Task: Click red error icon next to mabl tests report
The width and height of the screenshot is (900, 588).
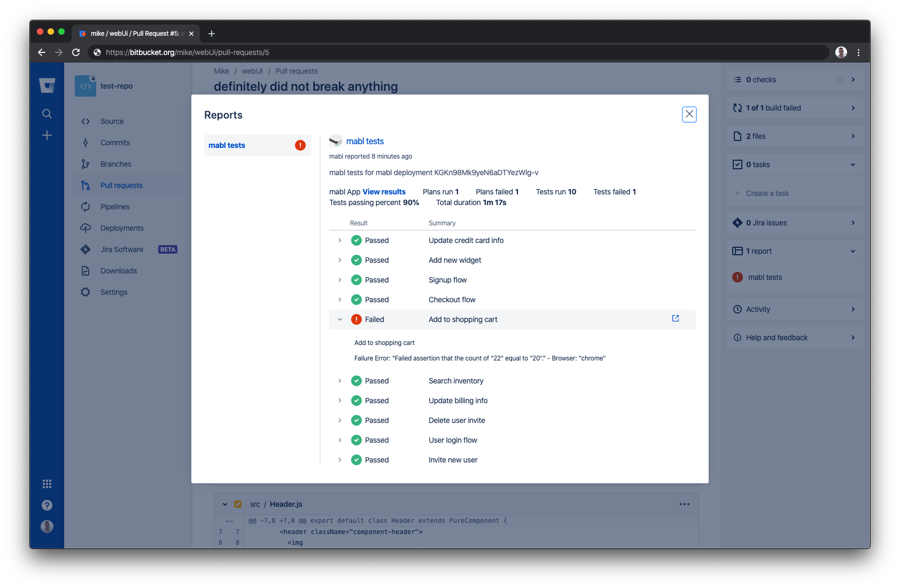Action: [x=738, y=277]
